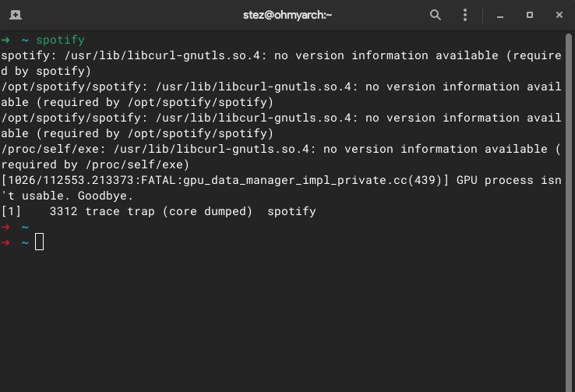Click the block cursor at the prompt

(39, 242)
